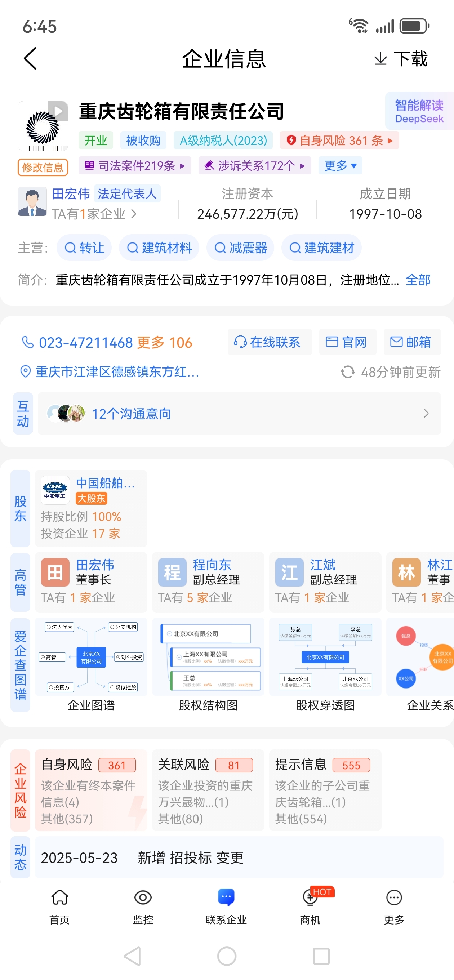Viewport: 454px width, 980px height.
Task: Open 12个沟通意向 row
Action: coord(239,414)
